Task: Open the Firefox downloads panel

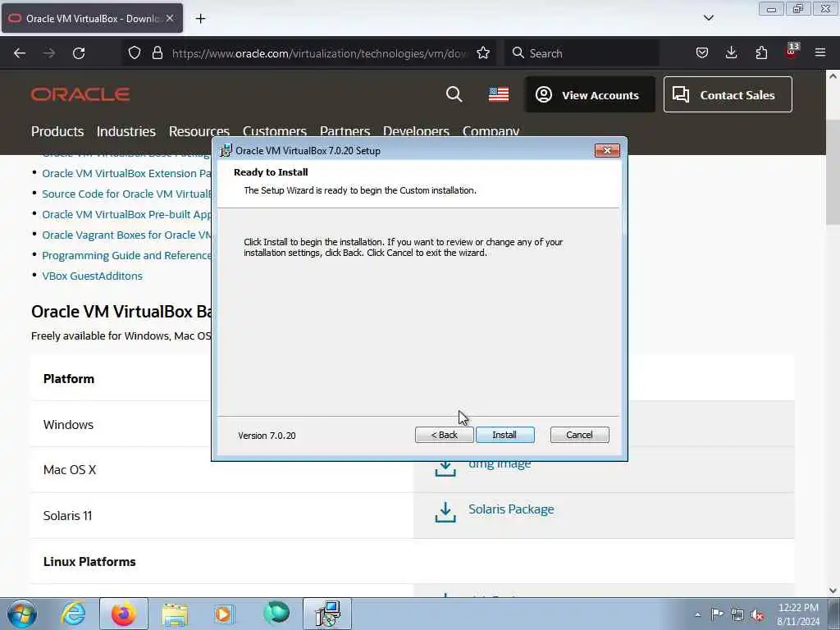Action: [731, 53]
